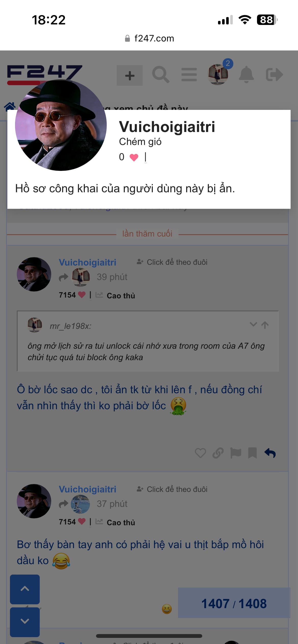This screenshot has height=644, width=298.
Task: Like the 39 phút post with heart
Action: click(x=200, y=453)
